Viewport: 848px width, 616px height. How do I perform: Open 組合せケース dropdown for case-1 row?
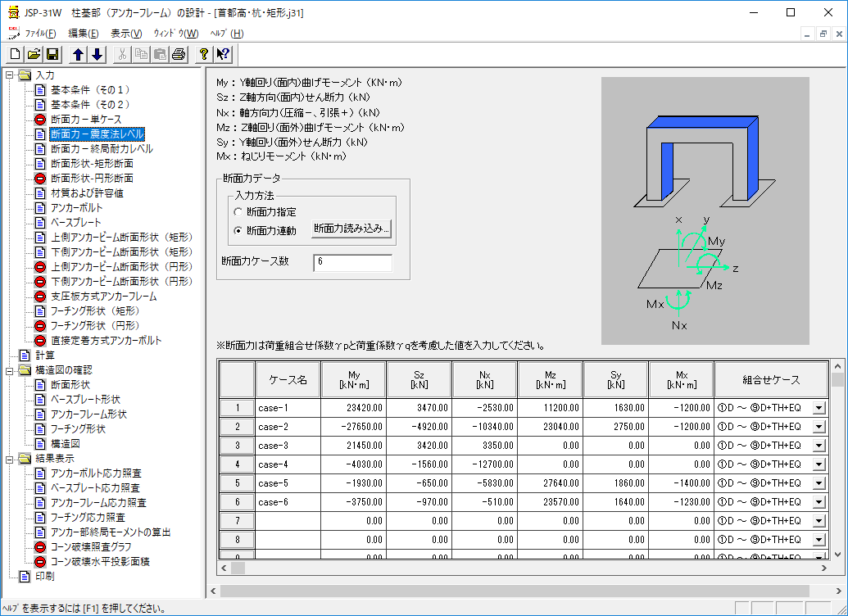pos(819,408)
